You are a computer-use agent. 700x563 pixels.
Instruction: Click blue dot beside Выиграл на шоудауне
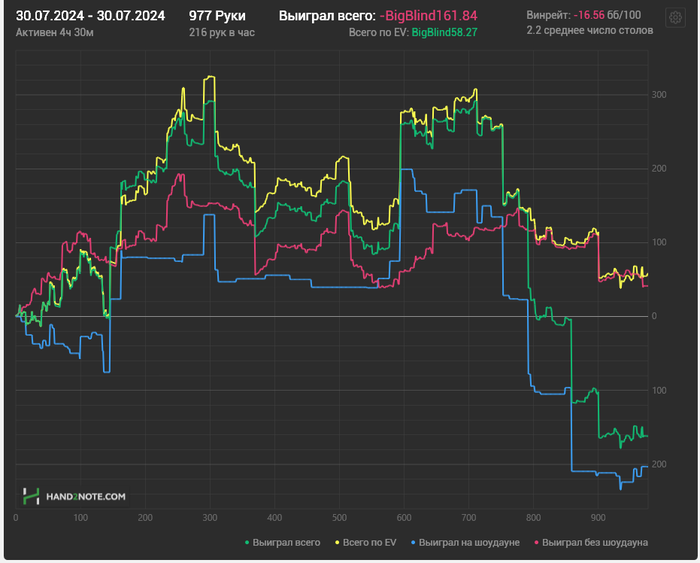click(x=413, y=543)
